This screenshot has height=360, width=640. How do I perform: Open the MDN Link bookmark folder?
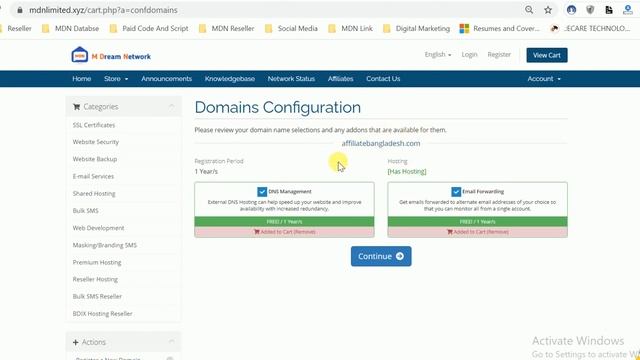(x=351, y=28)
